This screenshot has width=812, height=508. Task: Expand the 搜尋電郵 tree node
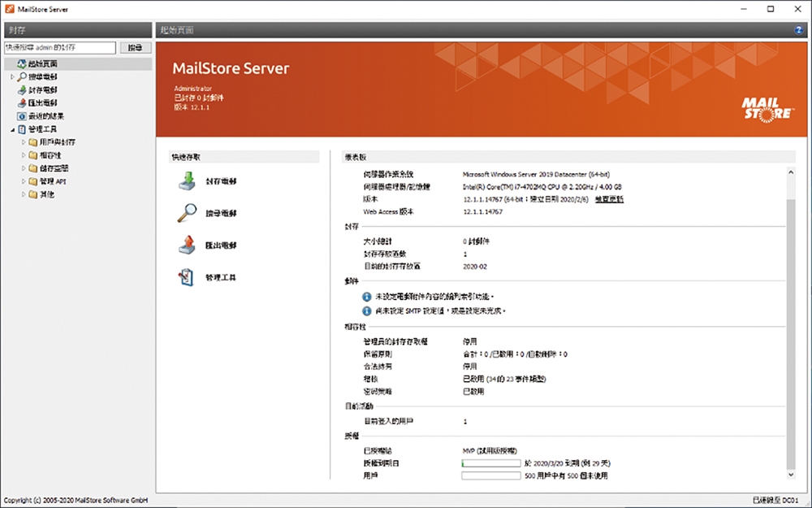[x=12, y=76]
